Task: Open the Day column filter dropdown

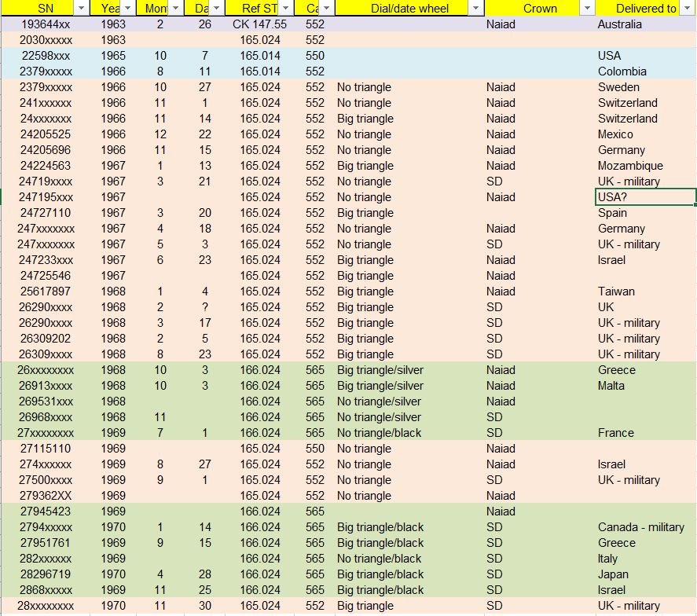Action: click(216, 9)
